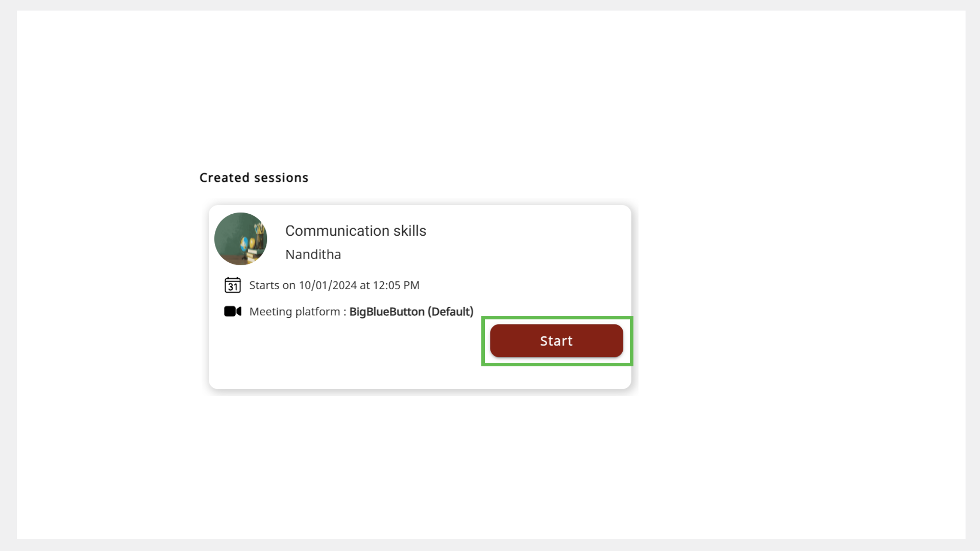This screenshot has height=551, width=980.
Task: Click the 'Starts on' label text
Action: (272, 285)
